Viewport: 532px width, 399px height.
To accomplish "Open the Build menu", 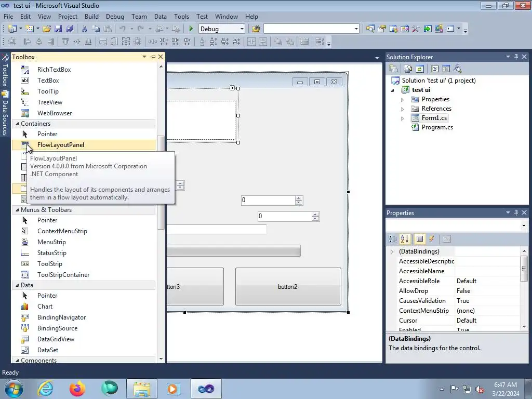I will click(91, 16).
